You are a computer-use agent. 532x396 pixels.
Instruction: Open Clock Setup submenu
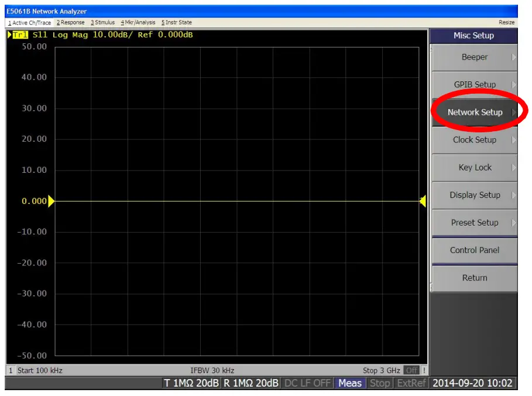[474, 140]
